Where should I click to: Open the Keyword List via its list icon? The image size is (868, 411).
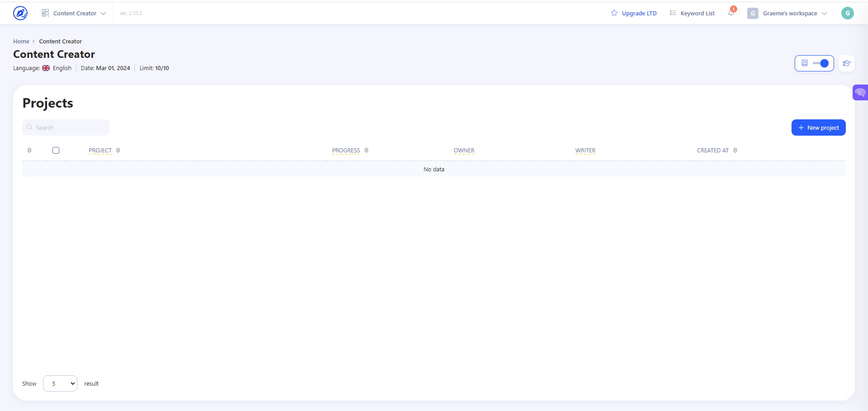673,13
